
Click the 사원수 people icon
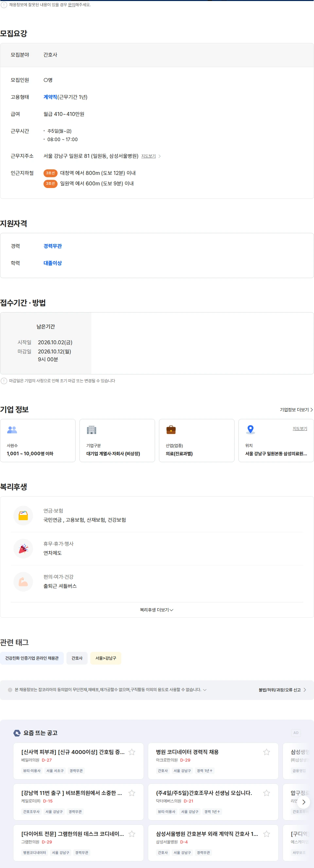(x=12, y=430)
